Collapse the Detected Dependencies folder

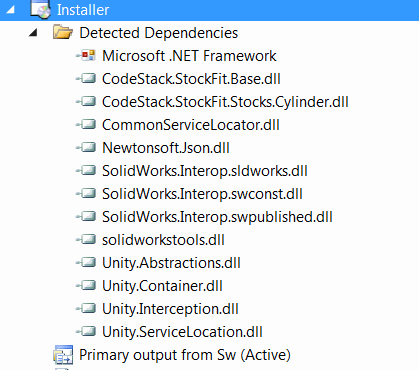point(33,33)
